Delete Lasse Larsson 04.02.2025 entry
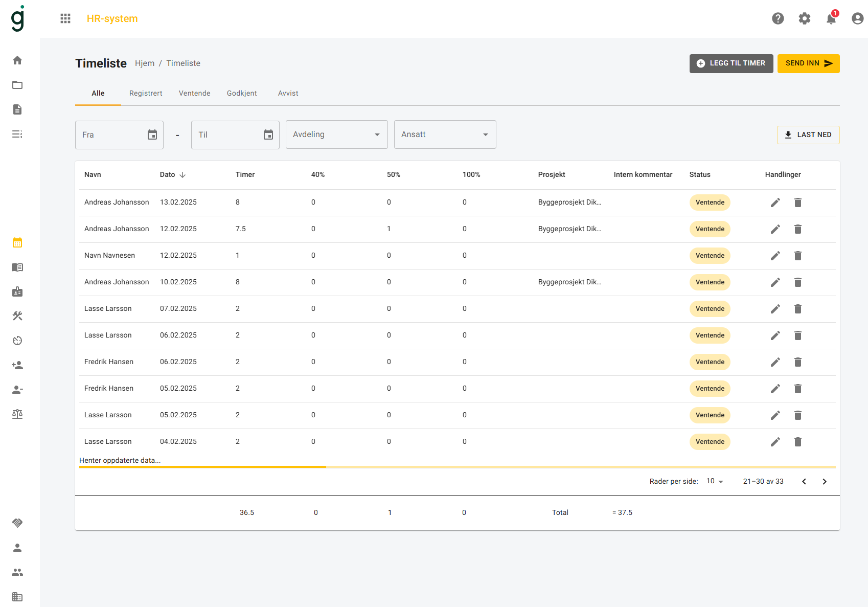The image size is (868, 607). click(x=798, y=442)
